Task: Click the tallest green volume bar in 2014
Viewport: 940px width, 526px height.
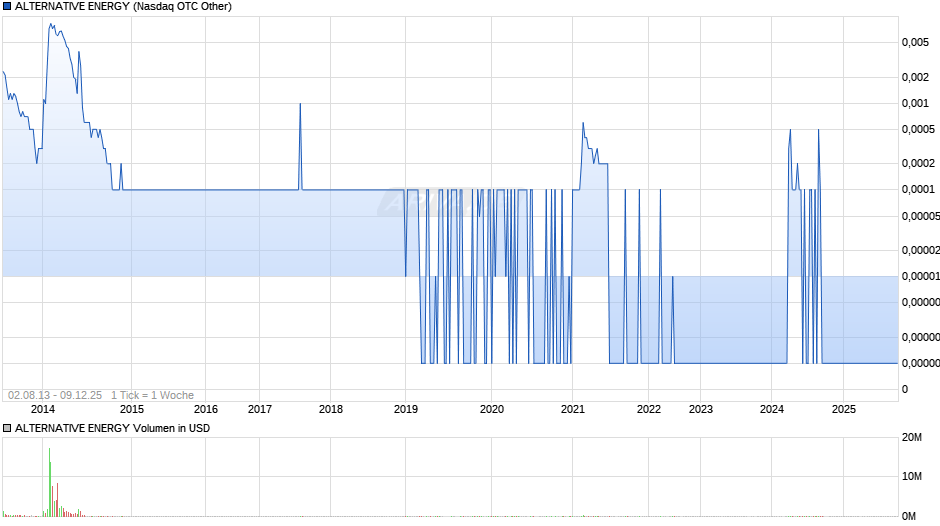Action: click(x=50, y=482)
